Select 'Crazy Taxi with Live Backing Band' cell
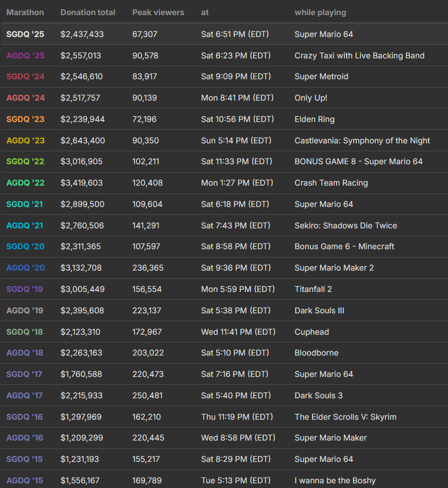The image size is (448, 488). coord(359,55)
